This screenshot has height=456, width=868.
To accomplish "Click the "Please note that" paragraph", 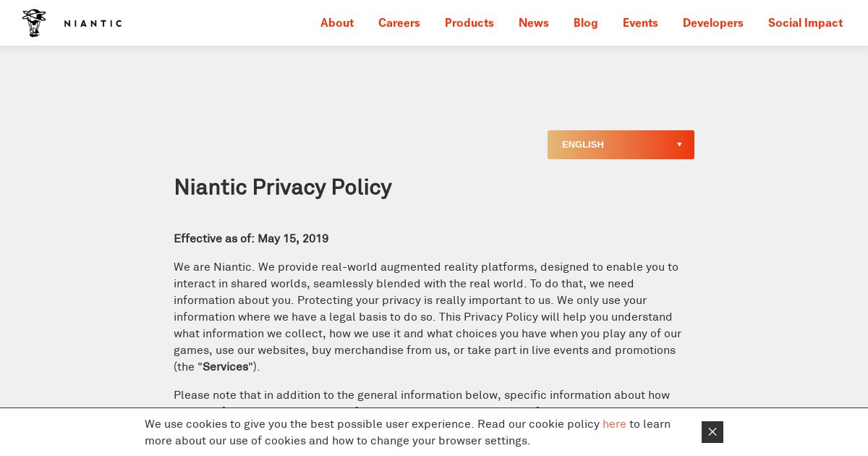I will click(x=421, y=395).
